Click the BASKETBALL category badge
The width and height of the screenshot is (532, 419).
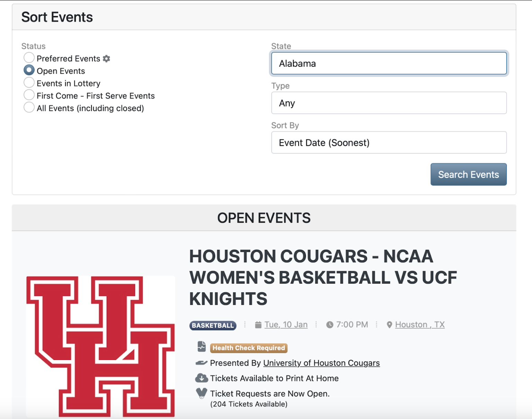[213, 325]
